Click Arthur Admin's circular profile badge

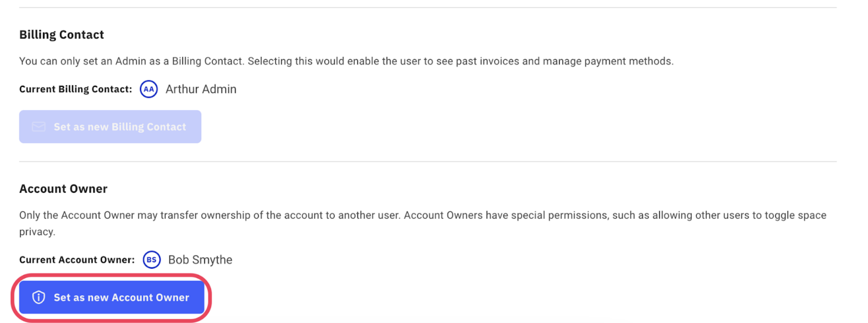coord(148,89)
